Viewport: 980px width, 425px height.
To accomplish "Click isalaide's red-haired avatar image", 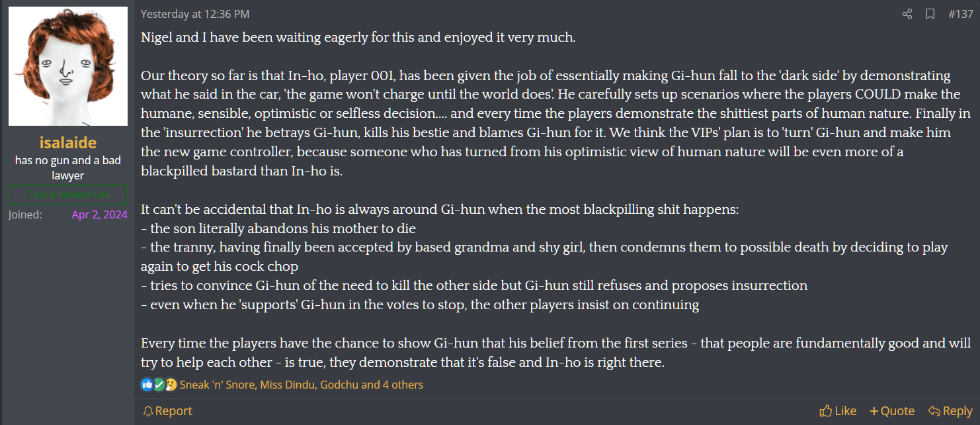I will (68, 66).
